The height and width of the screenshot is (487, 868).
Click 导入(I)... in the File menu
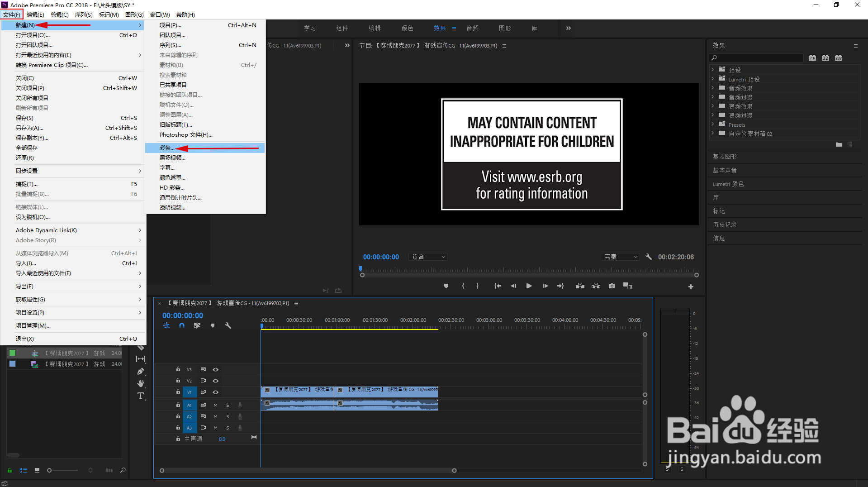point(73,263)
